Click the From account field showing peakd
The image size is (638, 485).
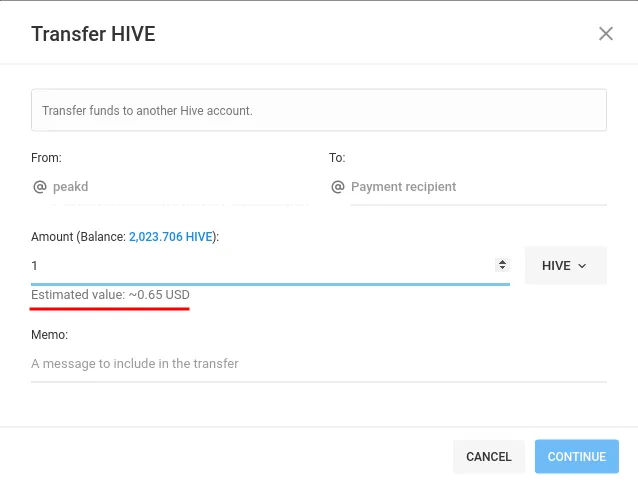tap(181, 187)
